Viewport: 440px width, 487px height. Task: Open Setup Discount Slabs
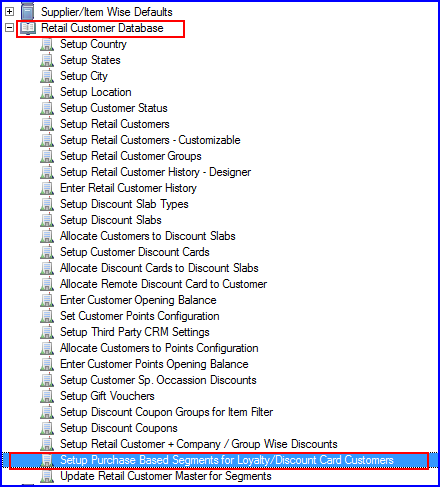[111, 220]
